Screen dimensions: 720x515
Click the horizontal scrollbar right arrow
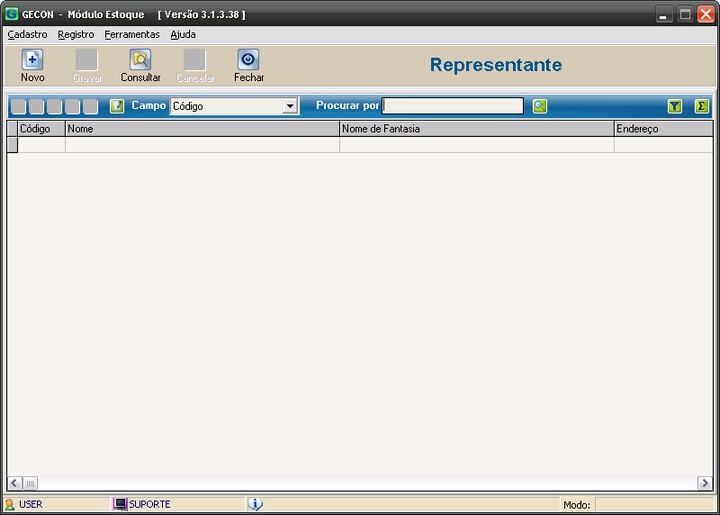click(x=705, y=483)
